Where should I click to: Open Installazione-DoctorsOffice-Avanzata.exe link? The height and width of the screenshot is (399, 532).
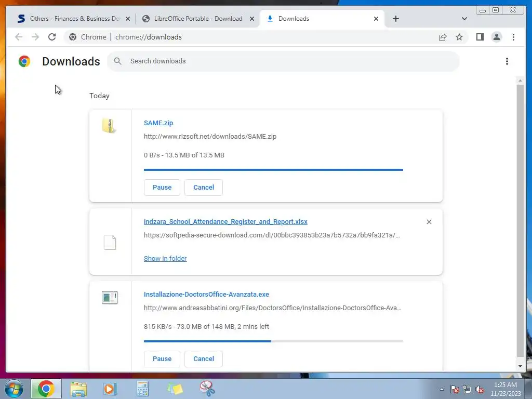click(x=206, y=294)
